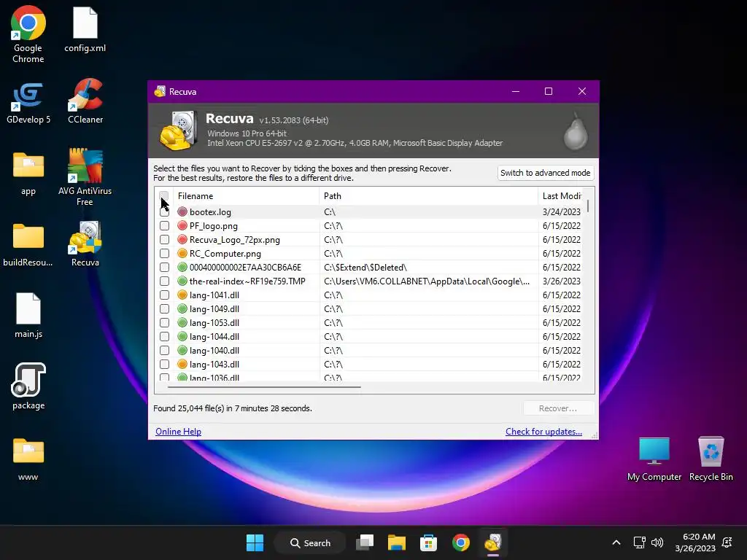Image resolution: width=747 pixels, height=560 pixels.
Task: Click the red status dot of PF_logo.png
Action: pos(182,226)
